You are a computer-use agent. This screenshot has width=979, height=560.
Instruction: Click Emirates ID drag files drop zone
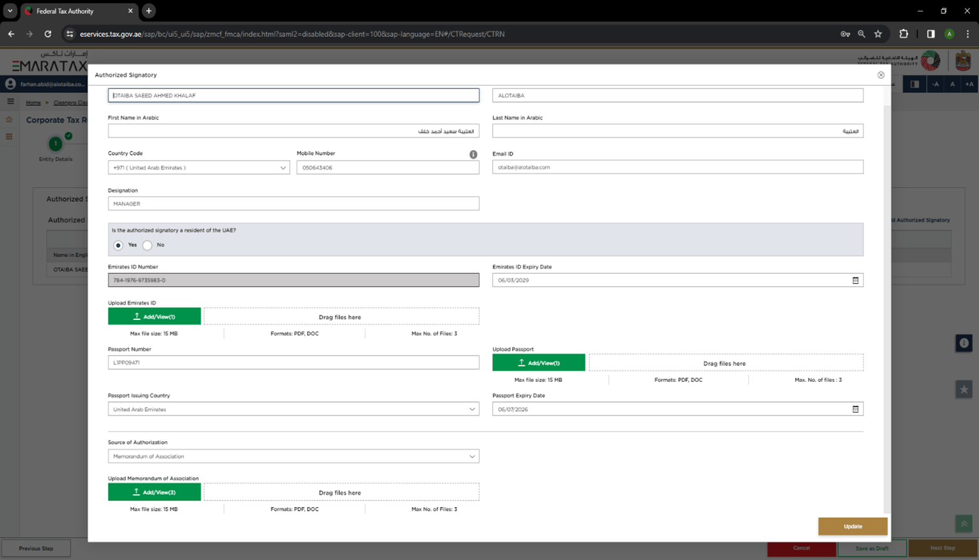341,317
